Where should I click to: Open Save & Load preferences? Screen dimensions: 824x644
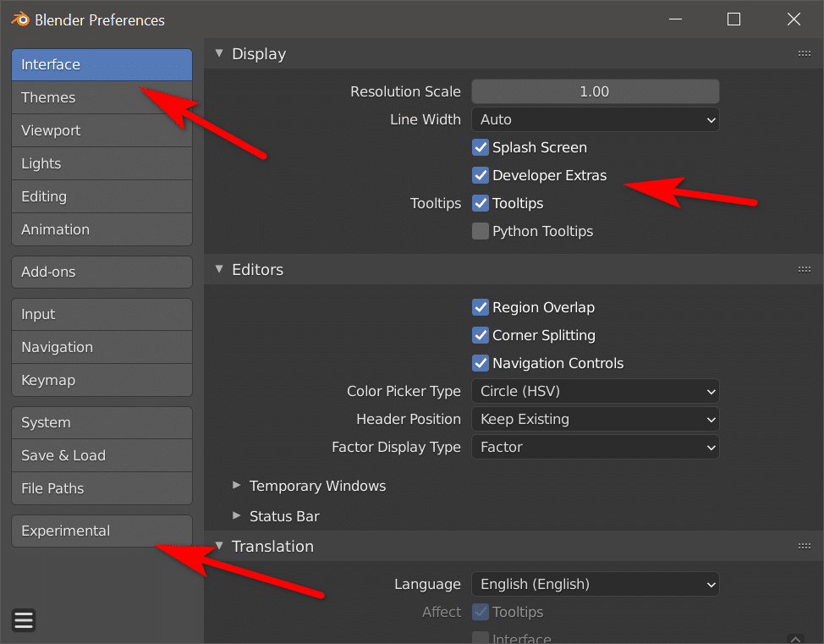[x=102, y=456]
